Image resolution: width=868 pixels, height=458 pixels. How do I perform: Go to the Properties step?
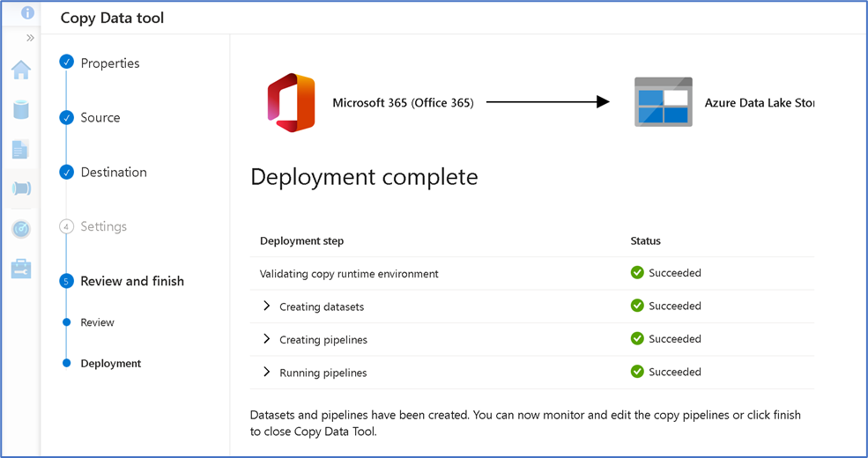coord(109,63)
